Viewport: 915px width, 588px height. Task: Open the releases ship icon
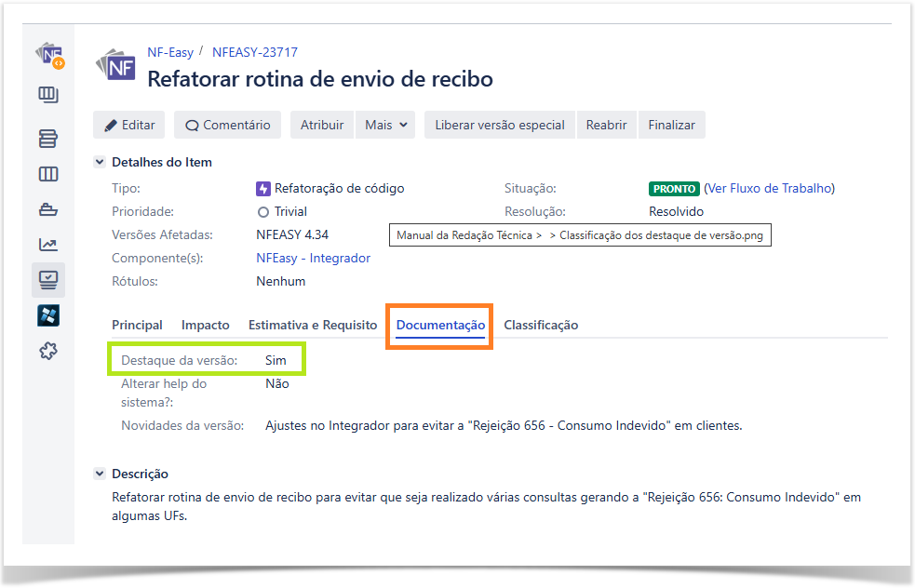coord(48,209)
